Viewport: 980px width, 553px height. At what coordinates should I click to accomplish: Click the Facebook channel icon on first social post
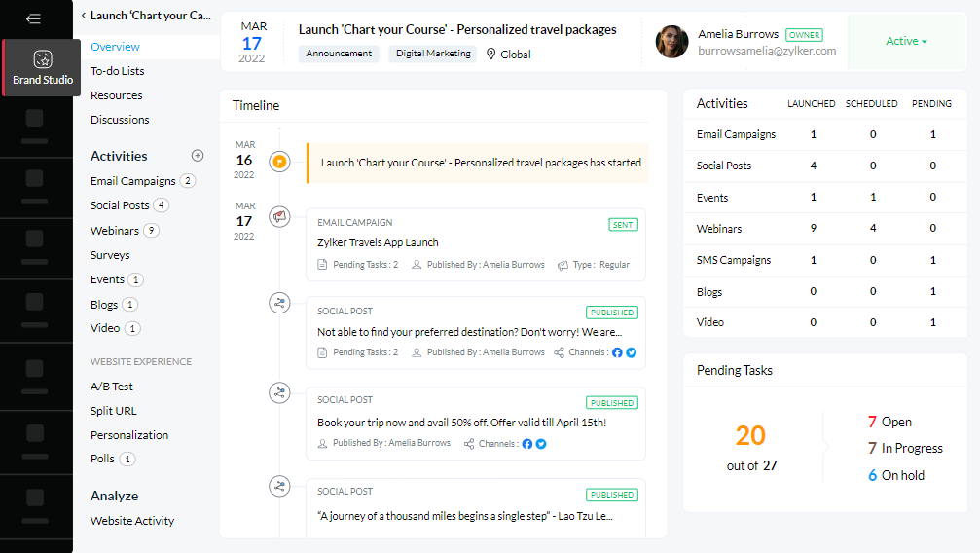tap(617, 352)
